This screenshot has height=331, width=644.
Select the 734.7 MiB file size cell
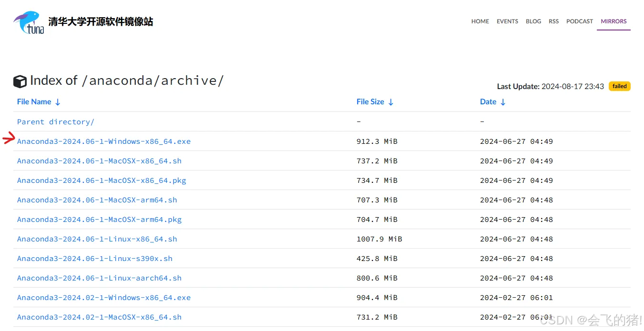point(377,181)
